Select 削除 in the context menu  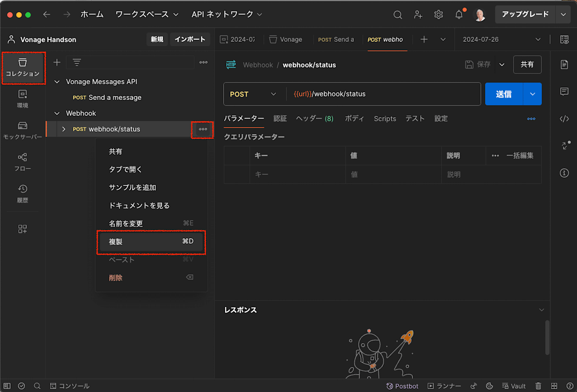(151, 278)
